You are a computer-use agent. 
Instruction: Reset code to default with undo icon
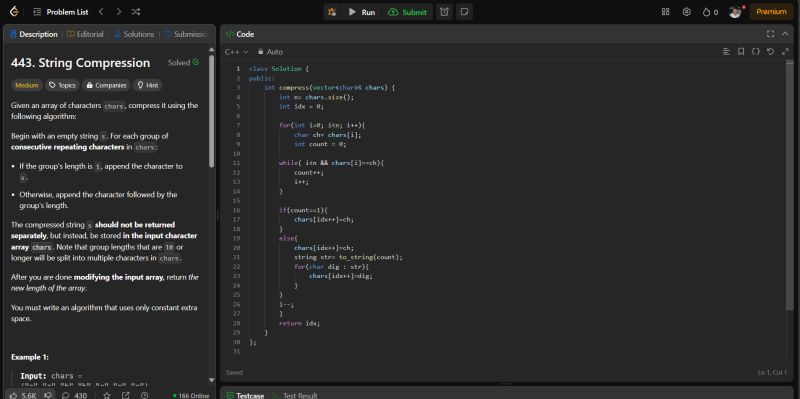770,52
